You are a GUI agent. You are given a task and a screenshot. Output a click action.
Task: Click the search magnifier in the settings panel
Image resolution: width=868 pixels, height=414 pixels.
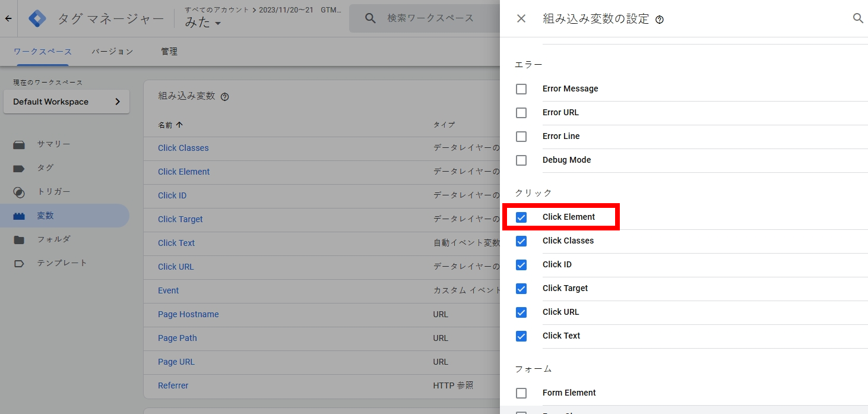(858, 18)
